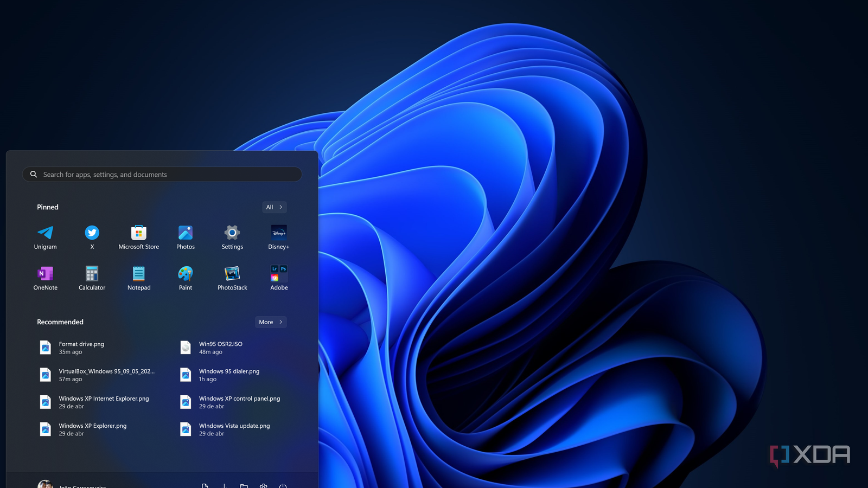Open the Microsoft Store

point(138,237)
